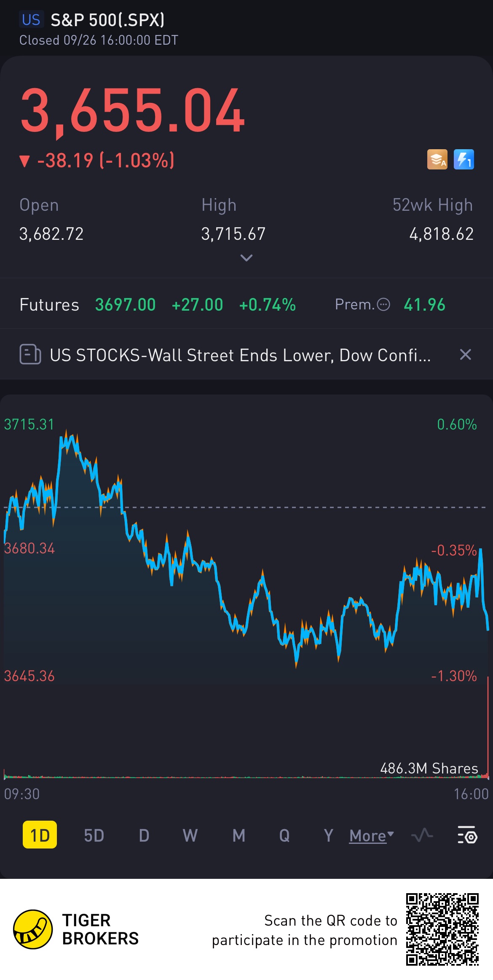Open chart display settings icon
The image size is (493, 980).
point(467,835)
